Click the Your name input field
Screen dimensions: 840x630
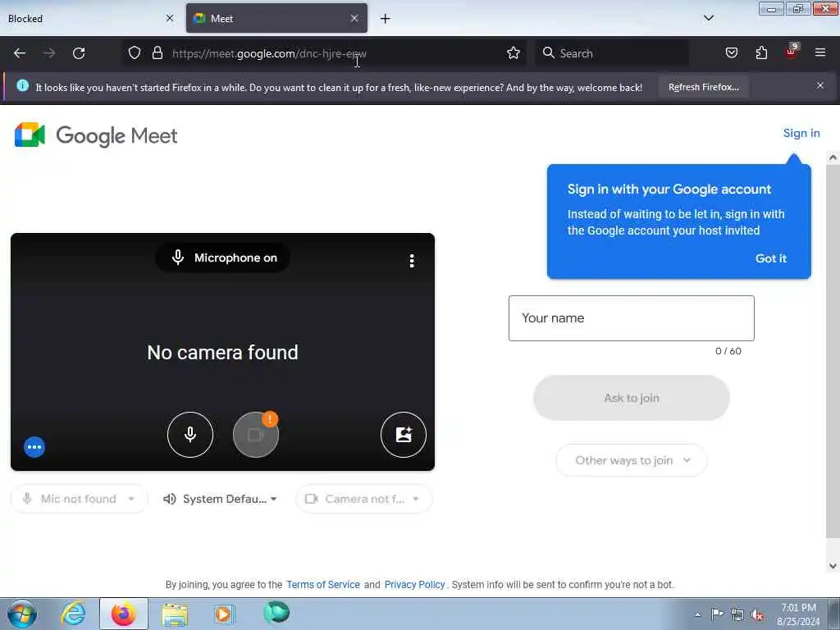pyautogui.click(x=632, y=318)
